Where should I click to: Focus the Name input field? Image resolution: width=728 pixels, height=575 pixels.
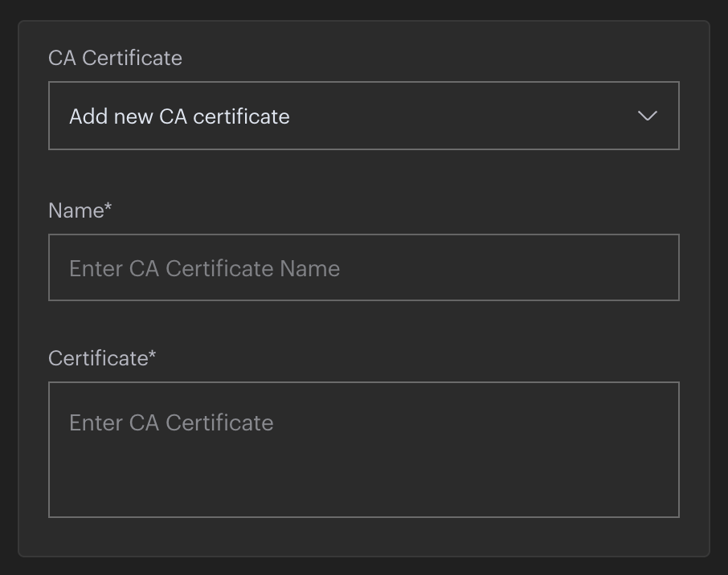point(363,267)
